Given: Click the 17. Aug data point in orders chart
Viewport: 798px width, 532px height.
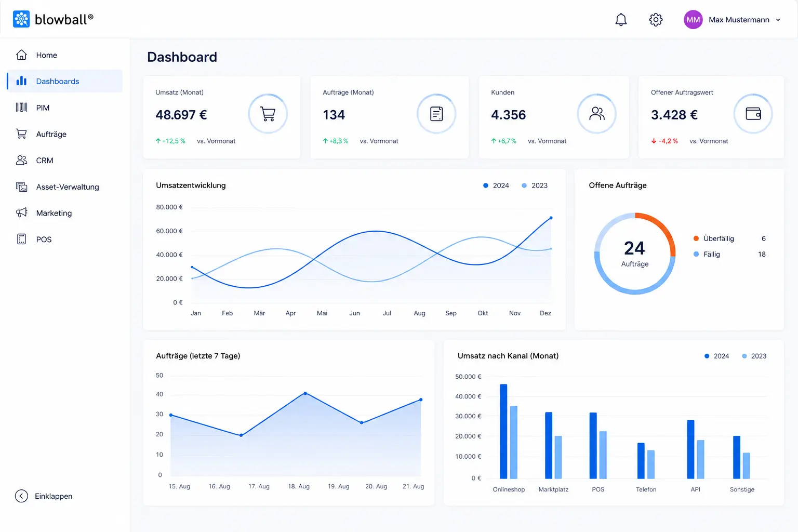Looking at the screenshot, I should coord(241,435).
